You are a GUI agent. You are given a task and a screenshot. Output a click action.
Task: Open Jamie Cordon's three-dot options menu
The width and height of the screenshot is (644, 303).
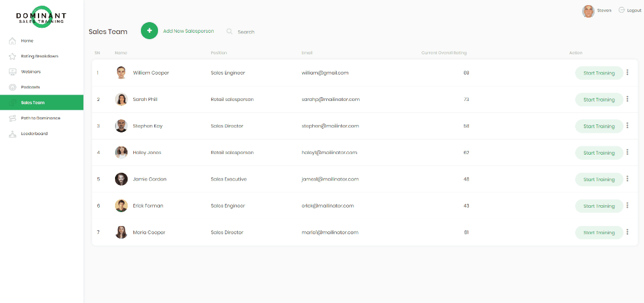[x=627, y=179]
